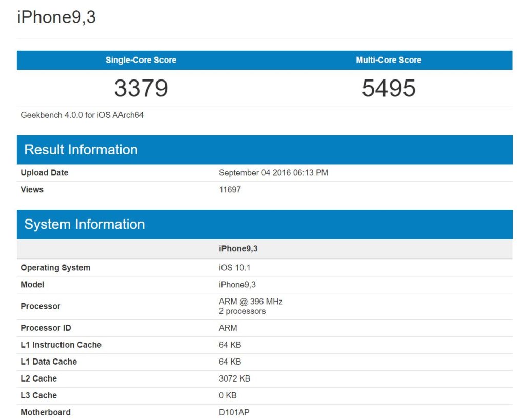This screenshot has width=525, height=420.
Task: Click the September 04 2016 upload timestamp
Action: [x=273, y=173]
